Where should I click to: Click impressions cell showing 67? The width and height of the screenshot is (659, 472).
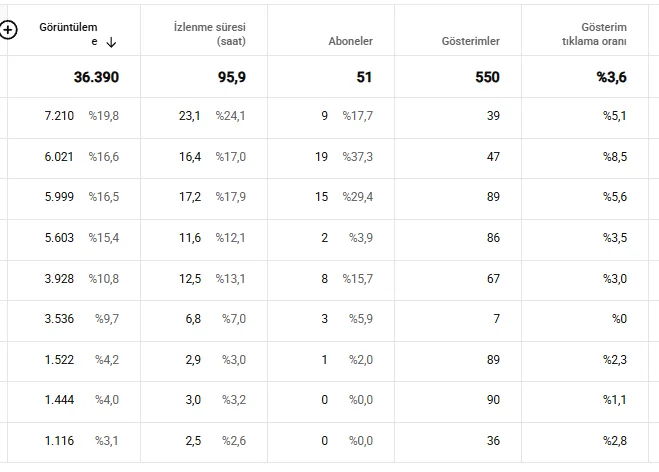458,279
